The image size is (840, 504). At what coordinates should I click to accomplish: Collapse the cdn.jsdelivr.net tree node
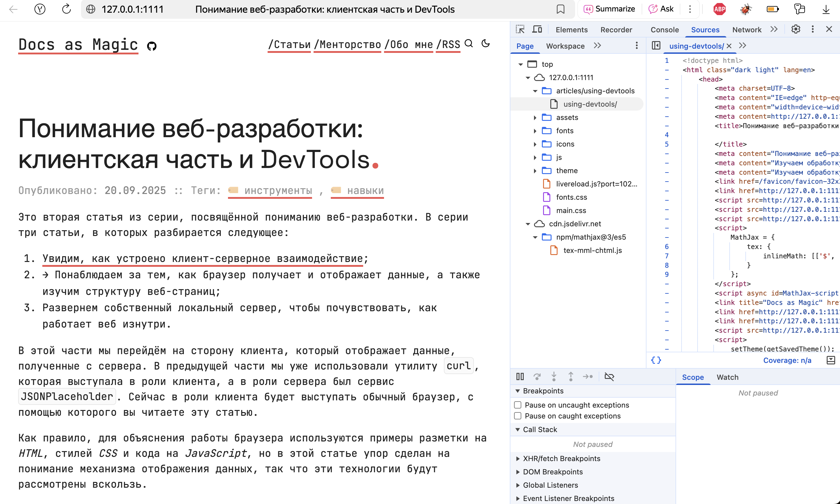tap(528, 224)
